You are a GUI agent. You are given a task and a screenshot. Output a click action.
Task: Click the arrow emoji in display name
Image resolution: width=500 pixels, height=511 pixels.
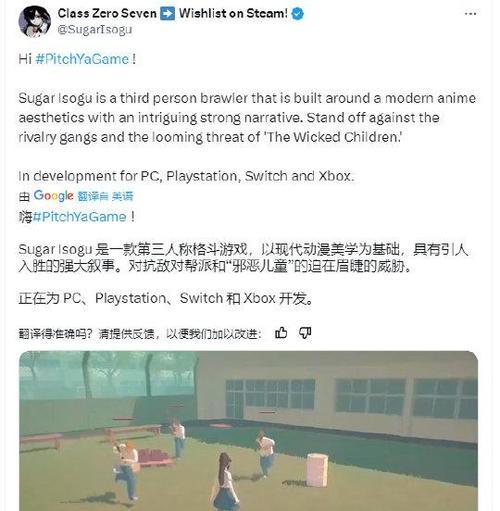point(167,14)
